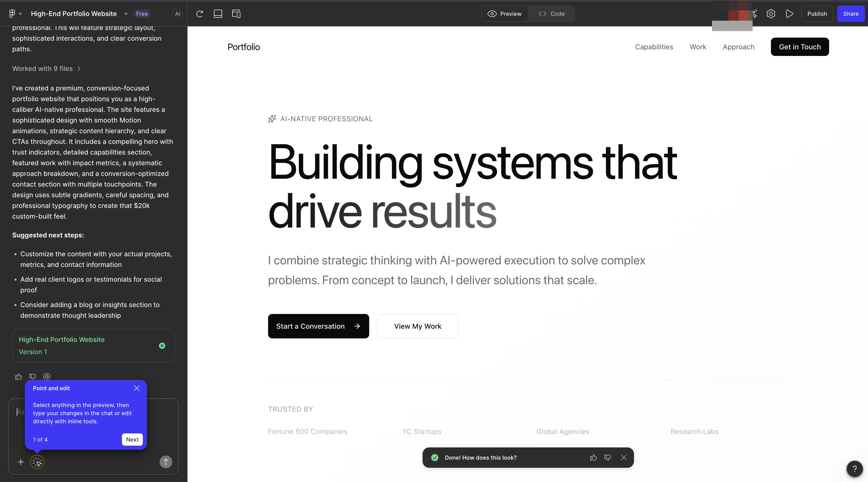868x482 pixels.
Task: Open the responsive device preview icon
Action: [236, 14]
